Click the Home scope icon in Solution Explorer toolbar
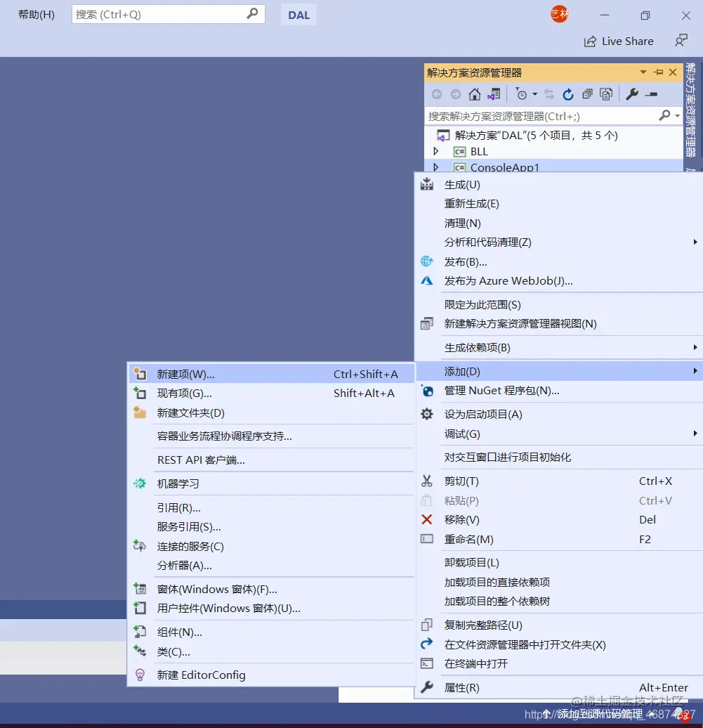This screenshot has height=728, width=703. coord(475,94)
